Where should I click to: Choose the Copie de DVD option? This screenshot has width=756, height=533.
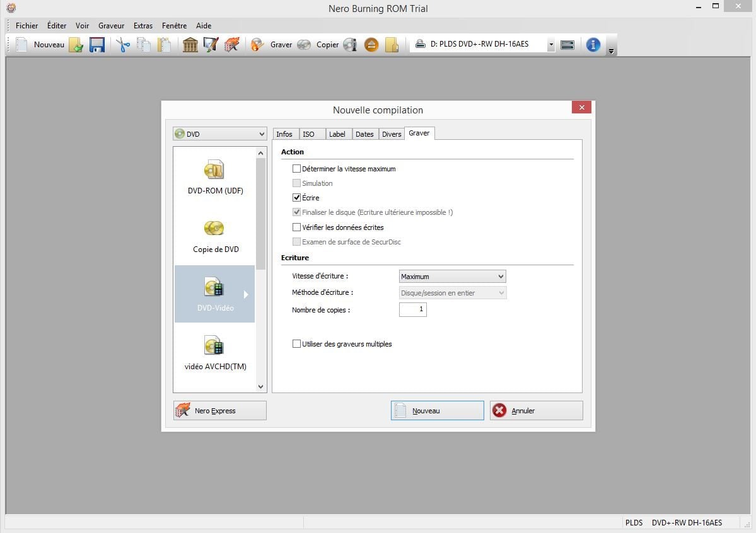[215, 236]
